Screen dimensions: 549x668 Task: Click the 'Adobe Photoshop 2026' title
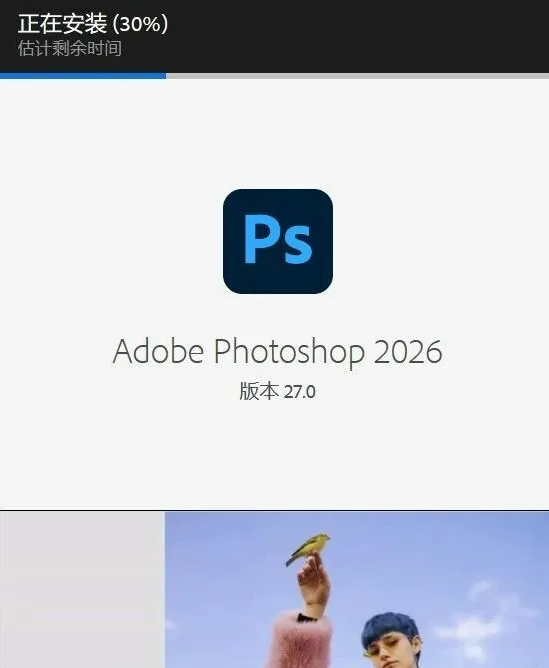tap(277, 351)
